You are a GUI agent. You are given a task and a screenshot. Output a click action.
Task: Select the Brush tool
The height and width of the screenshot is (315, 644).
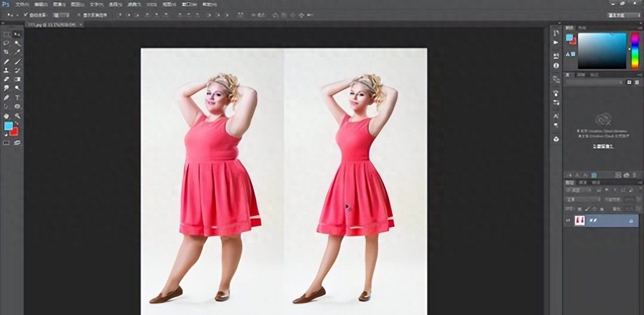pyautogui.click(x=18, y=62)
